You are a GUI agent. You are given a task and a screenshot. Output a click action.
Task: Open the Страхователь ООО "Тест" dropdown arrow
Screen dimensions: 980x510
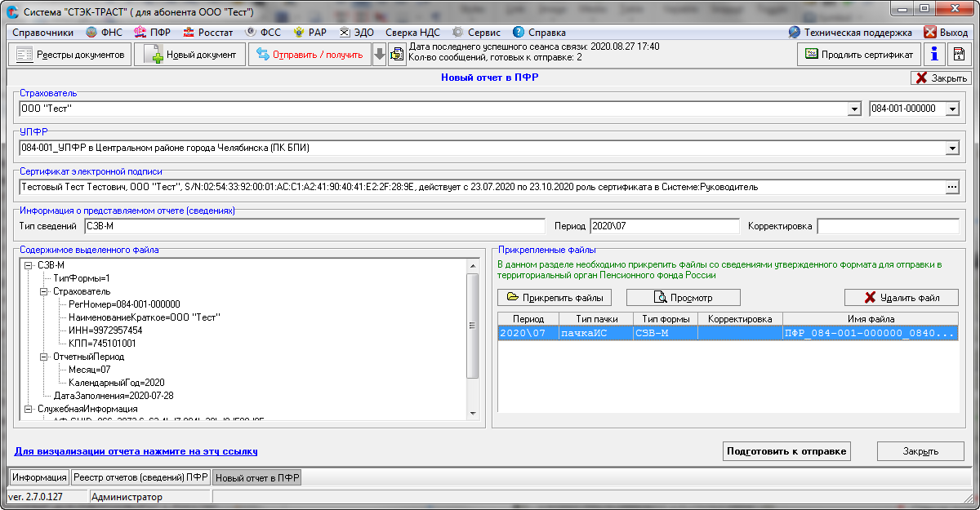click(855, 109)
